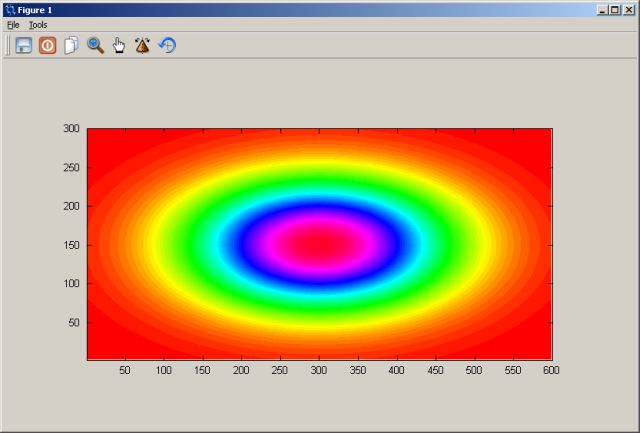This screenshot has width=640, height=433.
Task: Click the Figure 1 window icon
Action: click(x=10, y=10)
